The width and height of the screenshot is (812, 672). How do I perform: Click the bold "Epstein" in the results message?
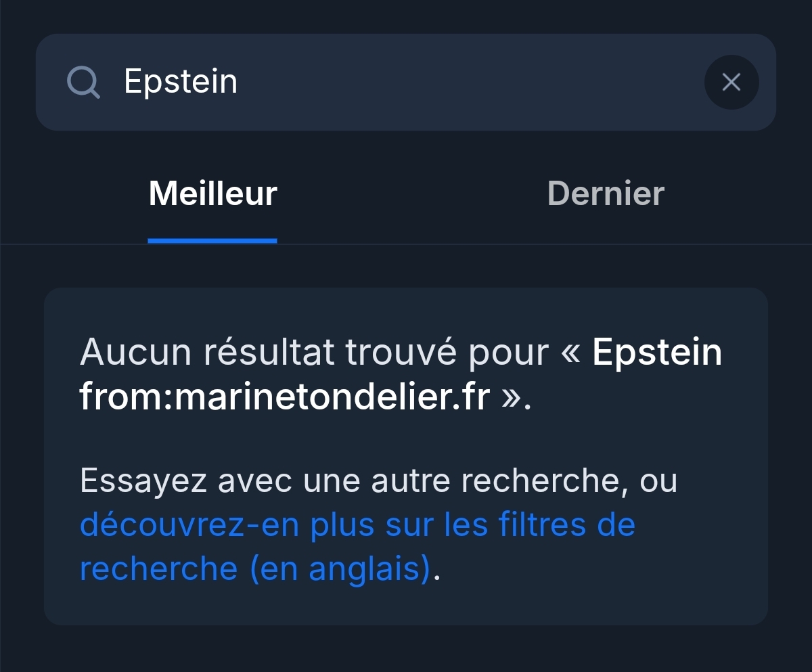point(657,353)
